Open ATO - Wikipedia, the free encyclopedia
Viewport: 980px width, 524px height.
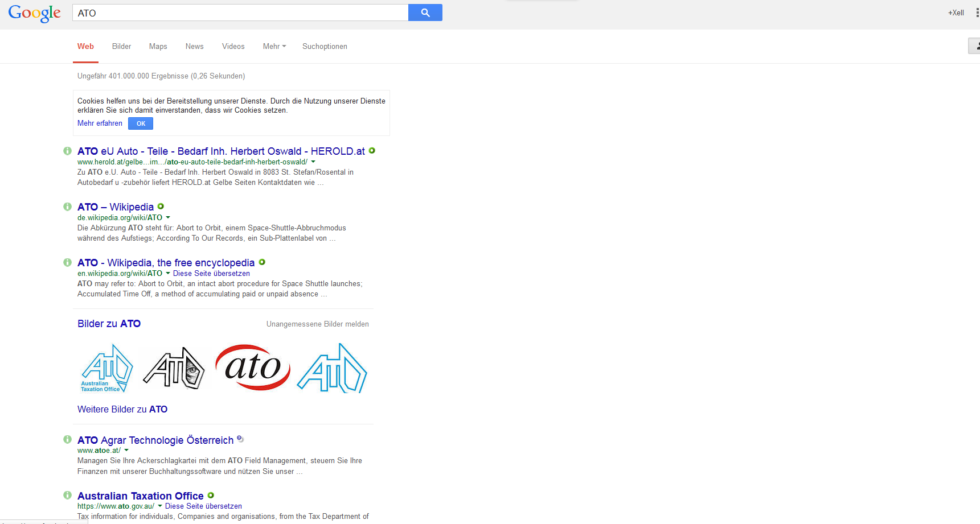click(166, 263)
